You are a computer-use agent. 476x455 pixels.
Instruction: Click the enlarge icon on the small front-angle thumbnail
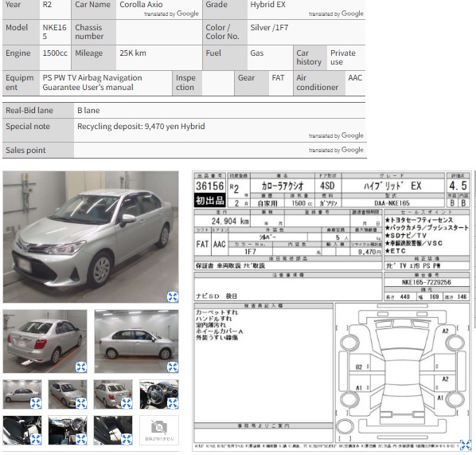pos(81,403)
